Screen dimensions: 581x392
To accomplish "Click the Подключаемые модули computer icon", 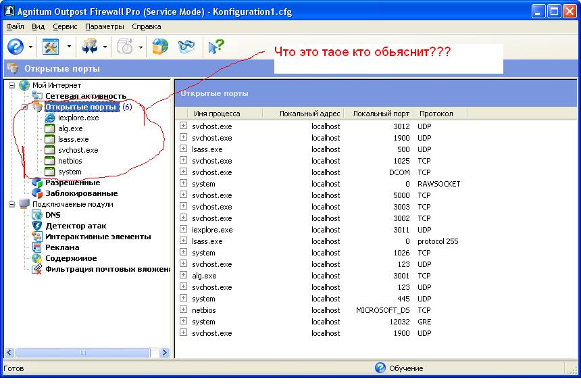I will (x=24, y=204).
